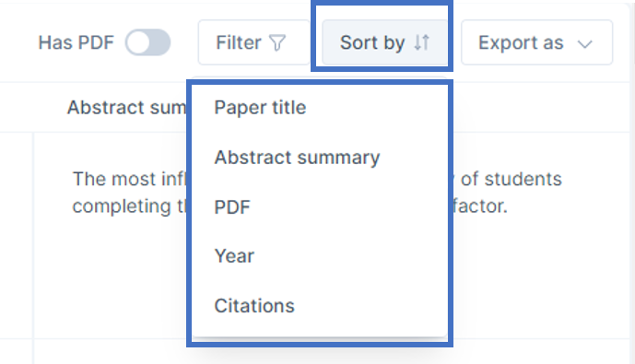This screenshot has width=635, height=364.
Task: Click the empty cell left of the abstract
Action: click(17, 235)
